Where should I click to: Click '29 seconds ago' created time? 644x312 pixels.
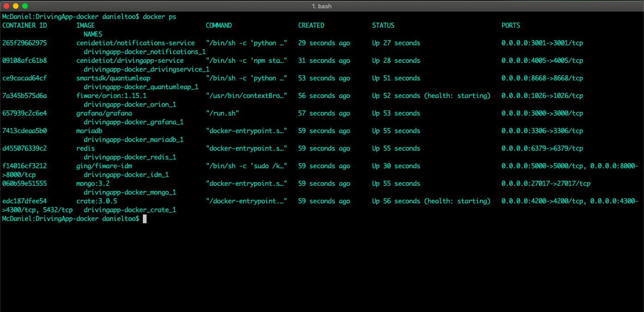point(324,43)
